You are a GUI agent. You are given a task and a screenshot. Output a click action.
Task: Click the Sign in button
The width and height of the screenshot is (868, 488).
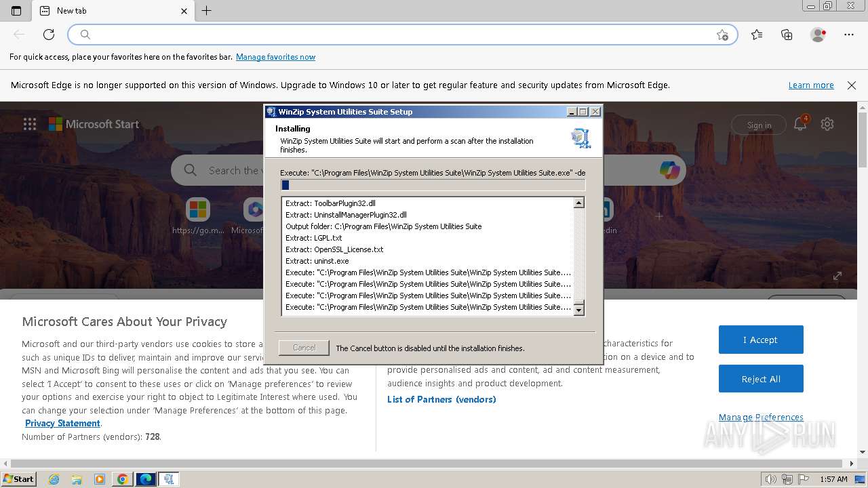pyautogui.click(x=759, y=125)
